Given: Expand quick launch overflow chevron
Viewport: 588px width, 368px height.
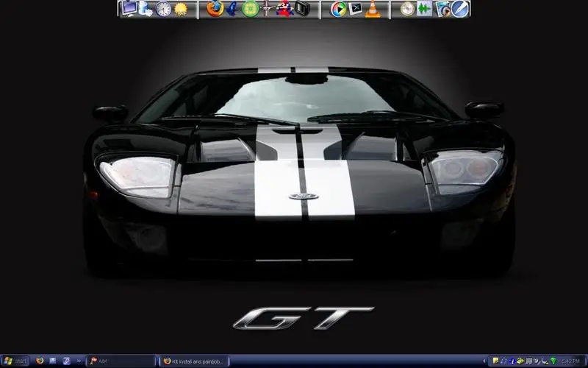Looking at the screenshot, I should click(x=79, y=361).
